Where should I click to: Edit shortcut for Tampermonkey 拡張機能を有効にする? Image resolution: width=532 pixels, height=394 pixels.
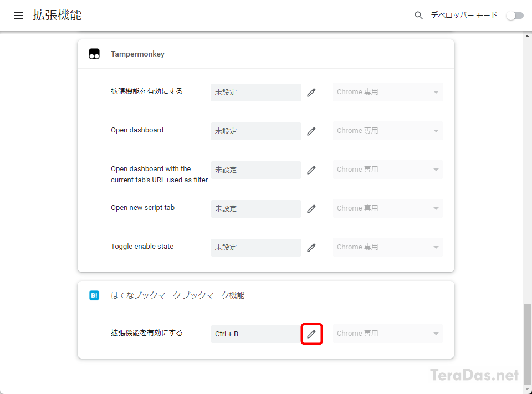tap(311, 93)
